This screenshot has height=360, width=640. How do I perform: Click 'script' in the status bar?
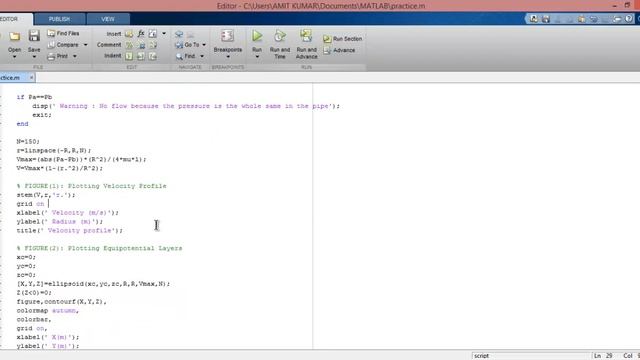pos(482,356)
